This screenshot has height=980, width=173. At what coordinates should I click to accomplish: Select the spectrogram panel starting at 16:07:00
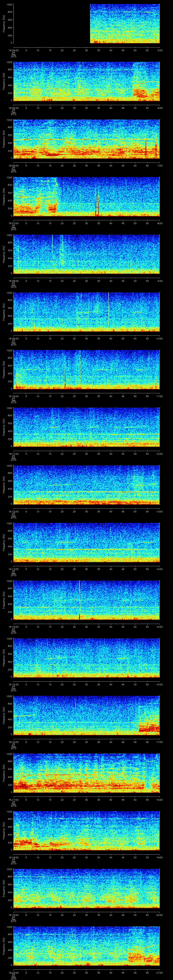tap(87, 197)
